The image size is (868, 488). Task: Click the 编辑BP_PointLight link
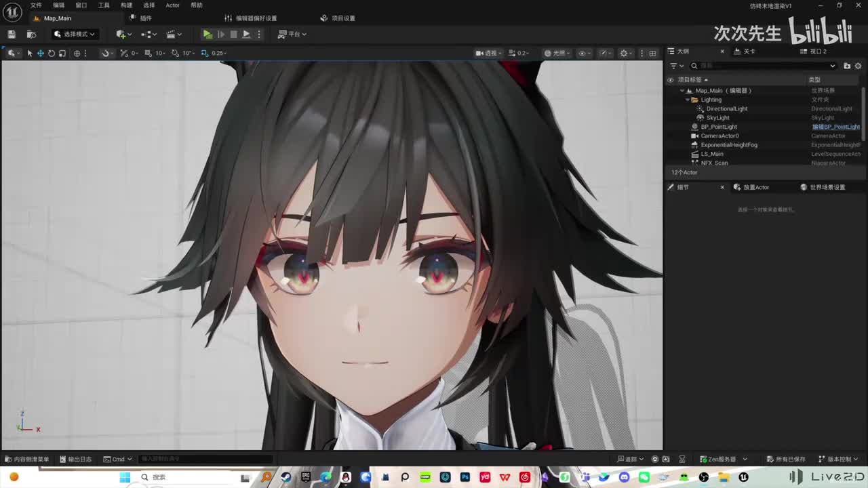pyautogui.click(x=836, y=127)
